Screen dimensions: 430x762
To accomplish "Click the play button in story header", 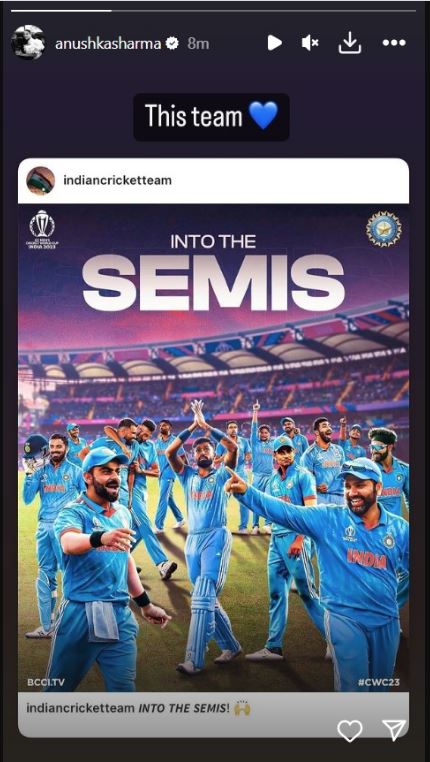I will [x=275, y=43].
